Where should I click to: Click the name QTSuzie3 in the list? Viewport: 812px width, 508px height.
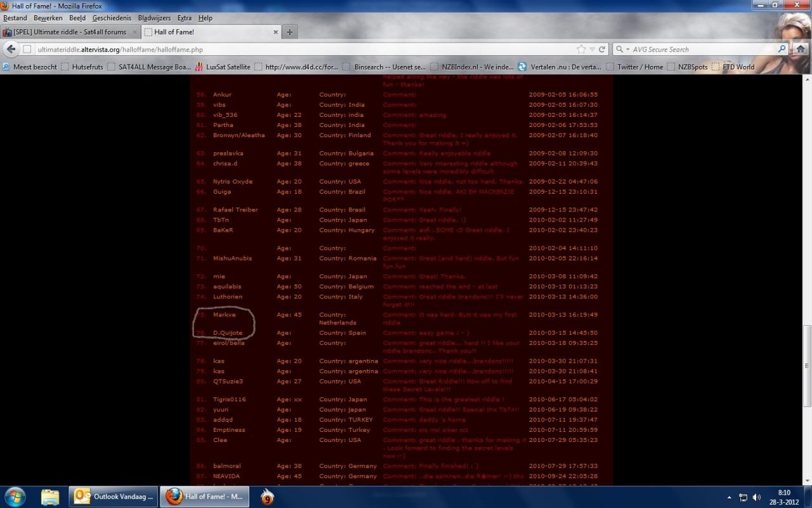pyautogui.click(x=228, y=381)
